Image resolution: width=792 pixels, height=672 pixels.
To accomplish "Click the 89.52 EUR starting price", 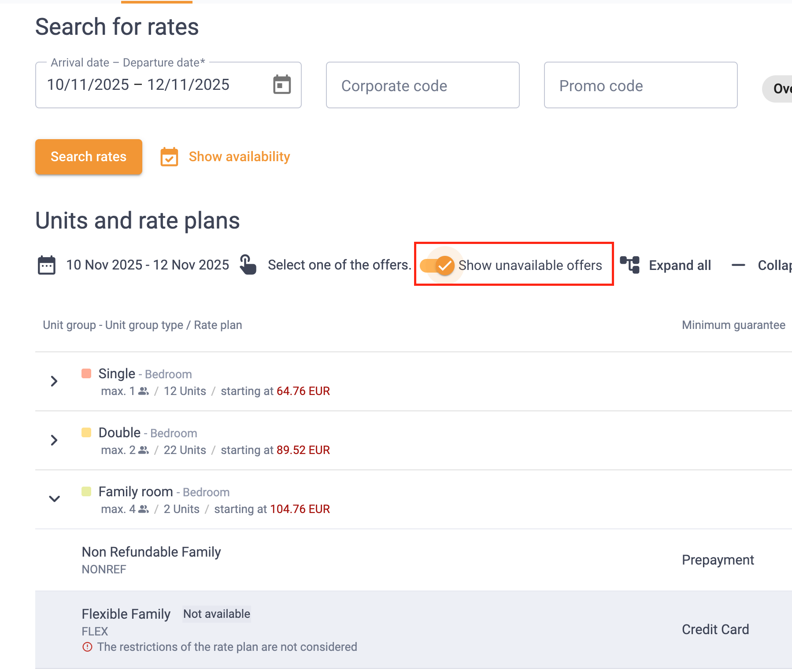I will tap(303, 450).
